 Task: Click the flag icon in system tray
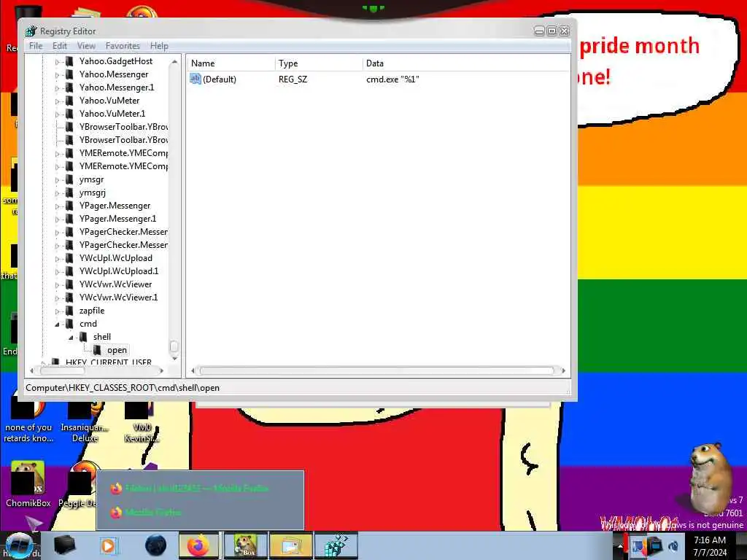click(x=639, y=545)
